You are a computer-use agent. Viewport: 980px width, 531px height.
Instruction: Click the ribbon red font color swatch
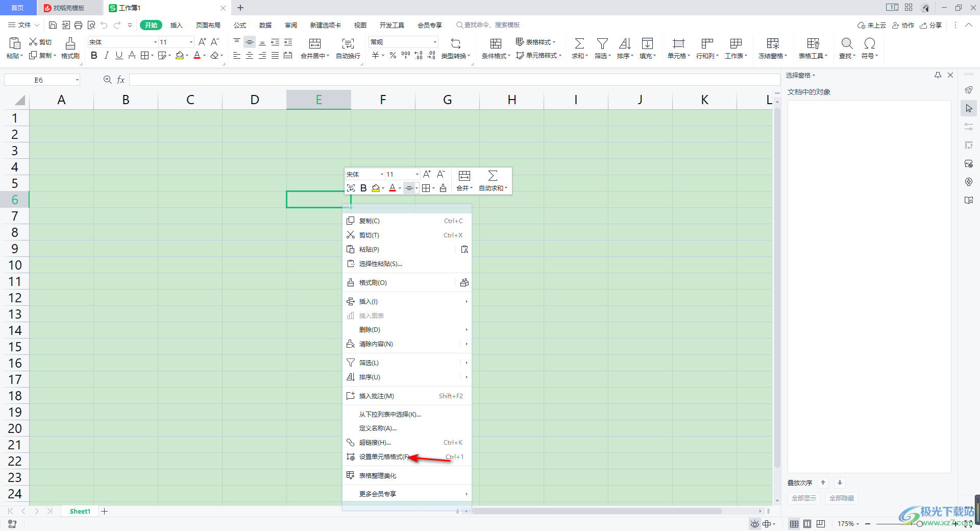197,55
